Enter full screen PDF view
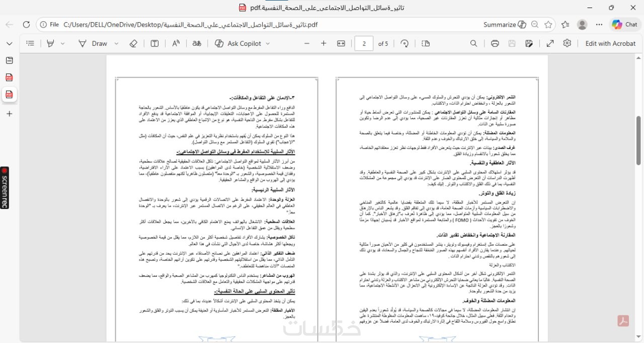This screenshot has width=644, height=343. click(x=550, y=43)
